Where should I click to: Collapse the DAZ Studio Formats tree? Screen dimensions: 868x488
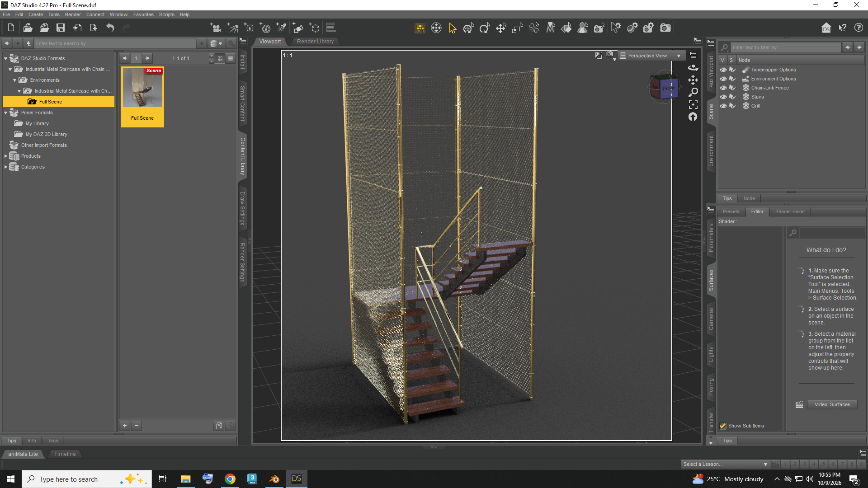point(5,58)
